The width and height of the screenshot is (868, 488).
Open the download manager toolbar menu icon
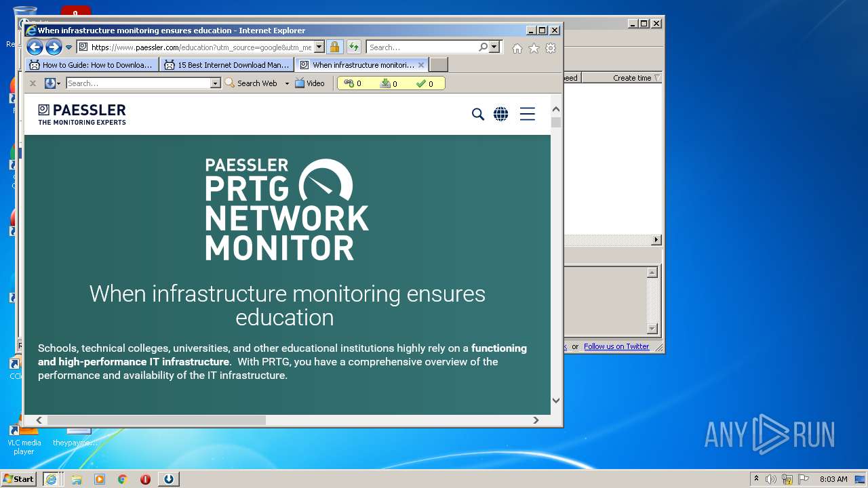pyautogui.click(x=52, y=83)
